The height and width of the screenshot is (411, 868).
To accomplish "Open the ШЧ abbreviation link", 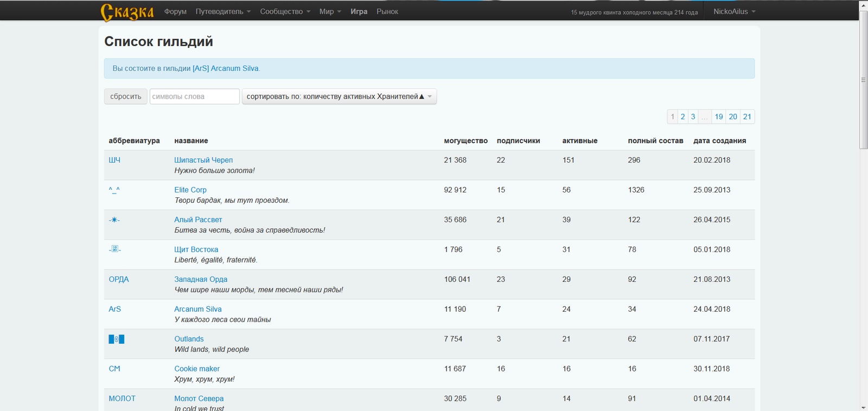I will 114,160.
